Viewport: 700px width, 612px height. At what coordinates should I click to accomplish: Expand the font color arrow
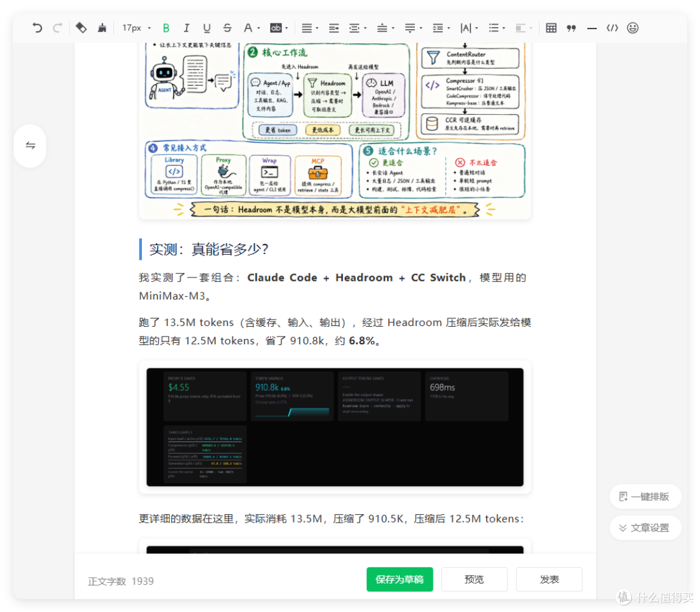tap(259, 28)
